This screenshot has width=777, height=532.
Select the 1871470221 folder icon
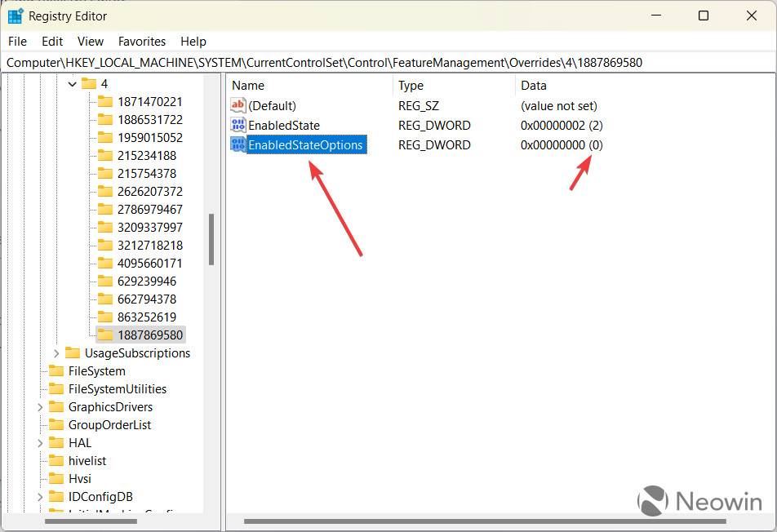coord(105,101)
